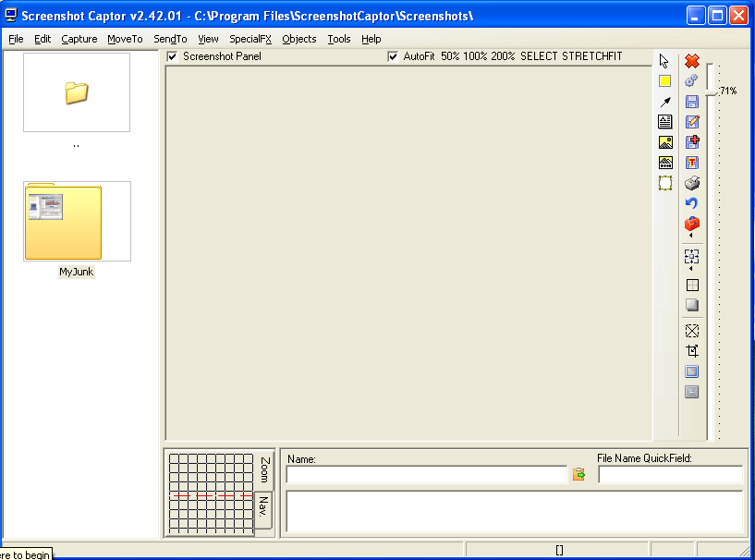The width and height of the screenshot is (755, 560).
Task: Expand the small arrow below the red toolbox
Action: tap(691, 236)
